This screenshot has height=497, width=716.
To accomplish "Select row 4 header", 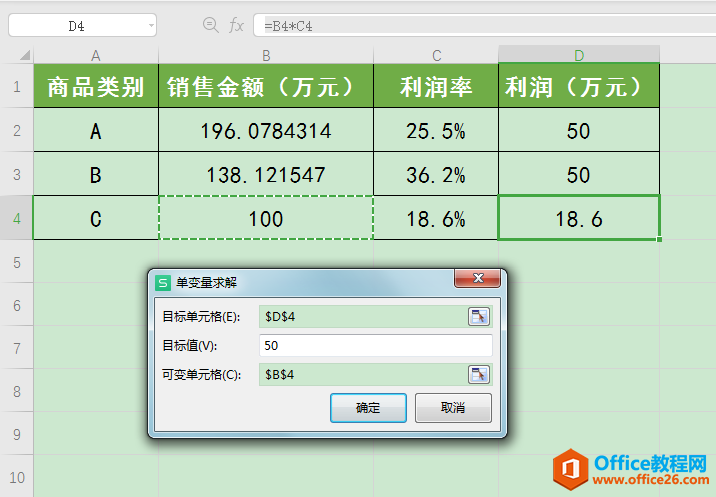I will click(17, 218).
